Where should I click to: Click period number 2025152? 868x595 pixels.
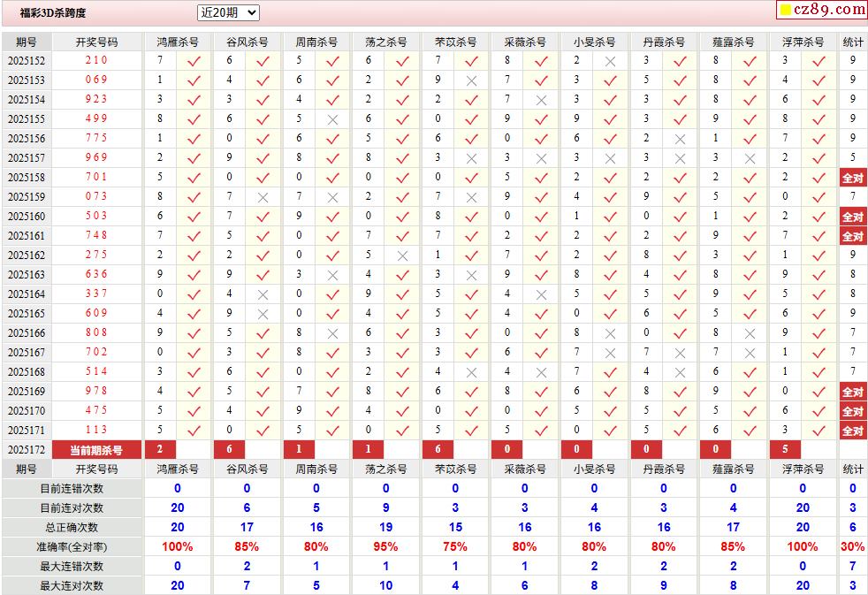(27, 61)
